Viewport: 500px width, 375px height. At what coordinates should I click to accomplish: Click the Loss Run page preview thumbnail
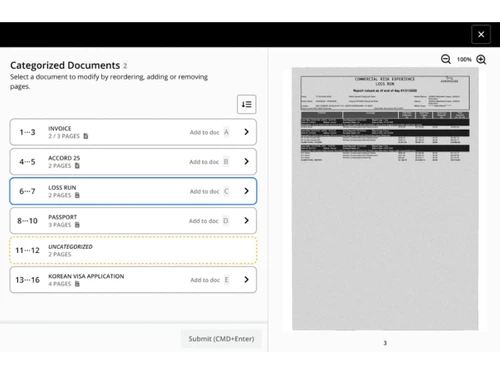pos(385,199)
